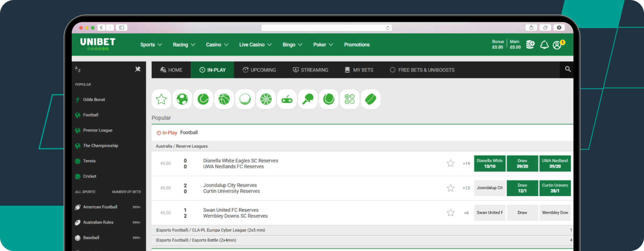Bet on Draw at 12/1
Screen dimensions: 644x251
pos(522,188)
